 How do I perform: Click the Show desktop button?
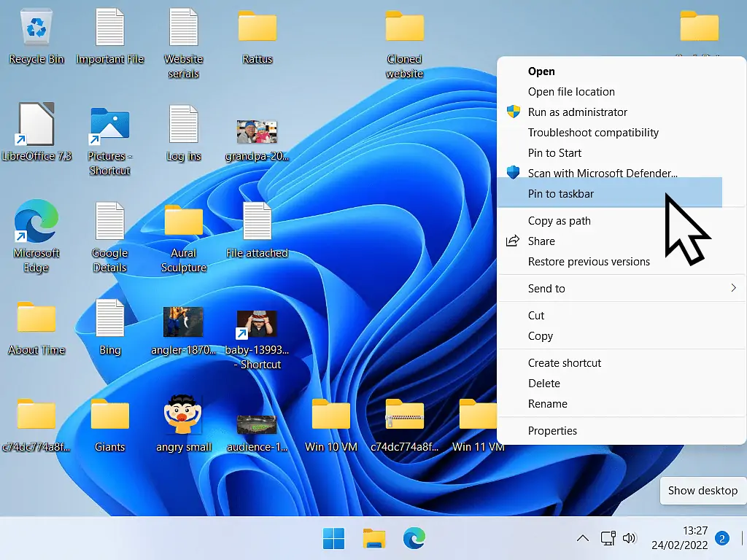tap(703, 491)
